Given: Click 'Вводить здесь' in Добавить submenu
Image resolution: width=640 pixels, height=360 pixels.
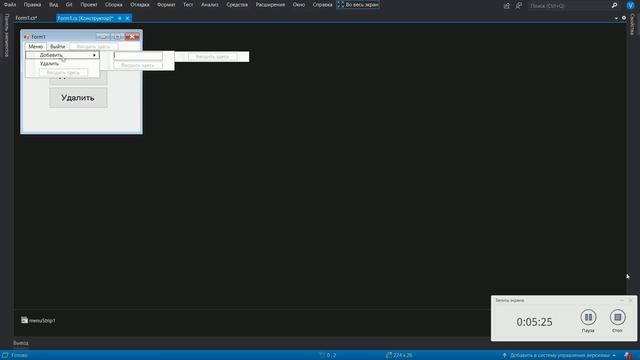Looking at the screenshot, I should tap(138, 65).
